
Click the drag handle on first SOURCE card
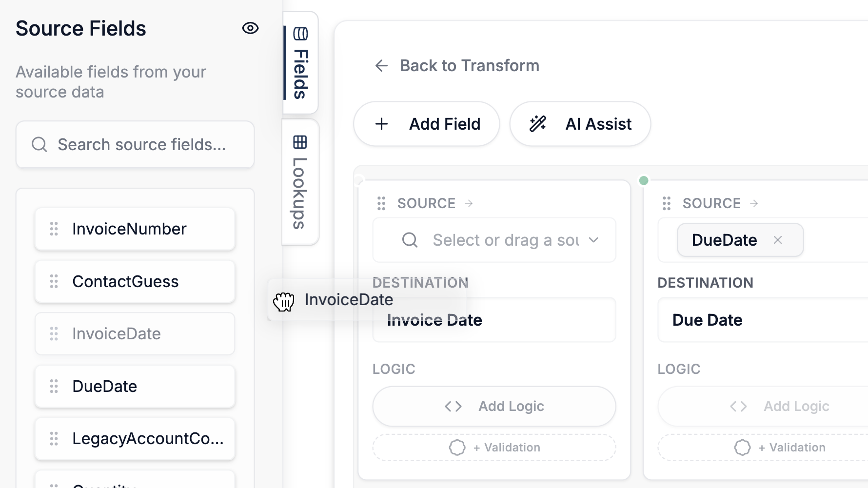381,203
